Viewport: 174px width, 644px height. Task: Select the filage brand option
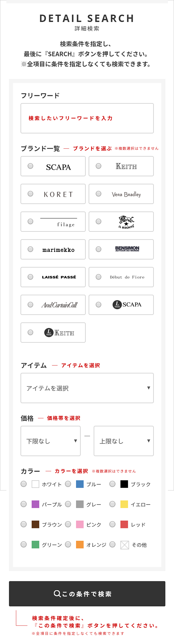coord(53,221)
